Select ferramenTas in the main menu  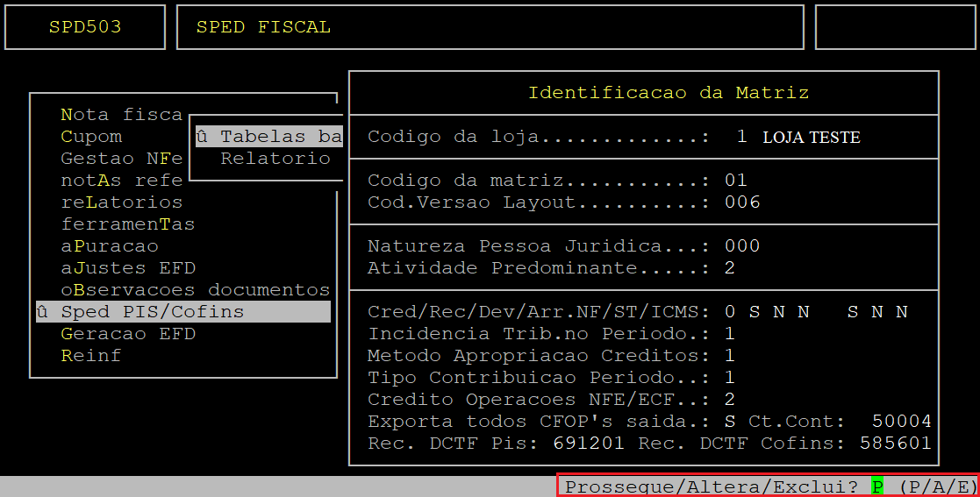coord(128,224)
